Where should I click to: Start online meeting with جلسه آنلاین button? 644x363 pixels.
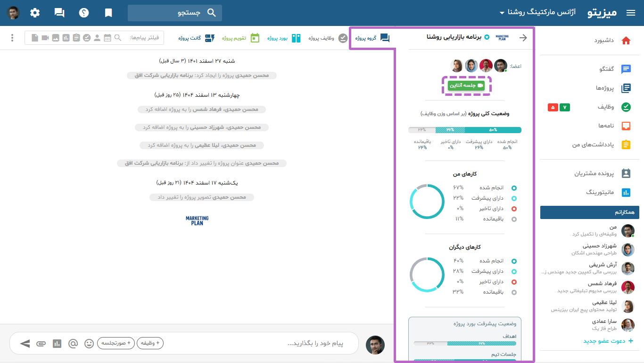point(466,85)
